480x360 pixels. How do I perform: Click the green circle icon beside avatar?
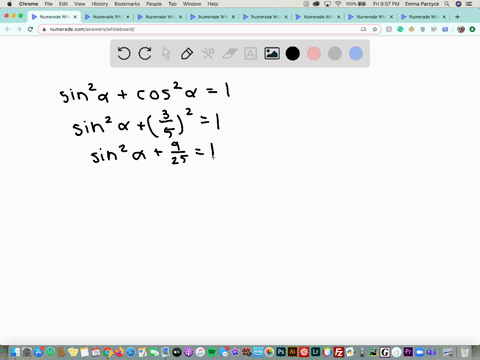pyautogui.click(x=472, y=29)
